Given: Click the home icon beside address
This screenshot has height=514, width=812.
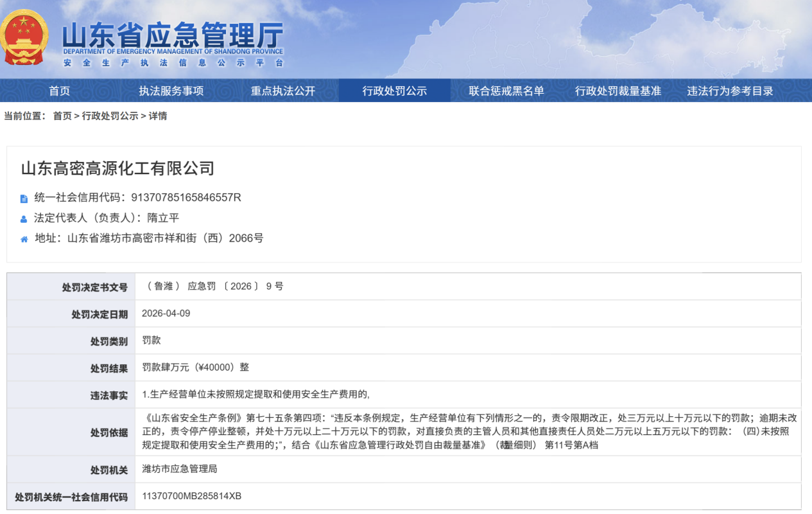Looking at the screenshot, I should pos(24,239).
